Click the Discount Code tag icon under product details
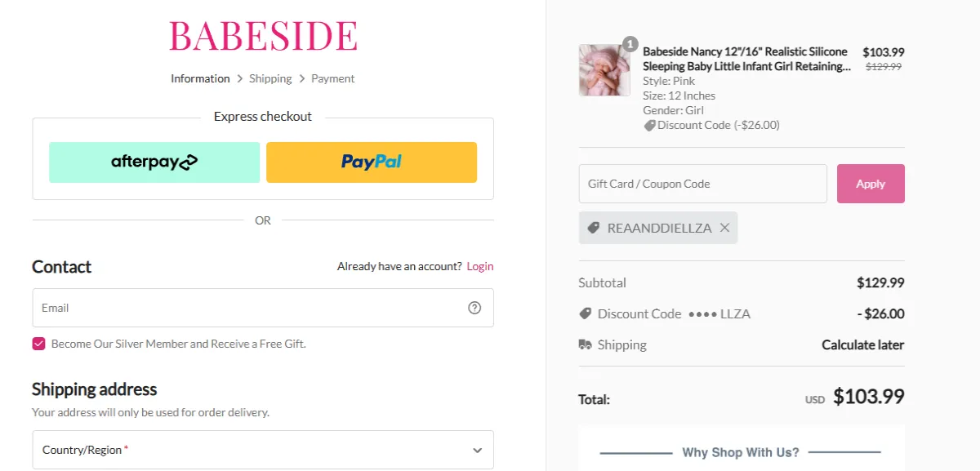Viewport: 980px width, 471px height. 648,124
